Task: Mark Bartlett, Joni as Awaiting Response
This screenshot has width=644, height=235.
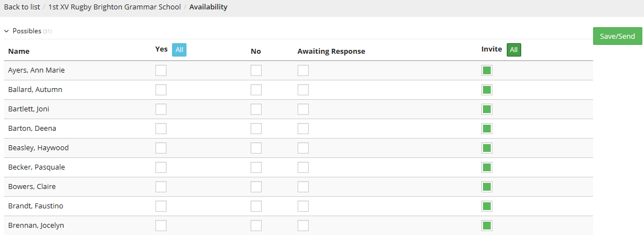Action: (x=303, y=109)
